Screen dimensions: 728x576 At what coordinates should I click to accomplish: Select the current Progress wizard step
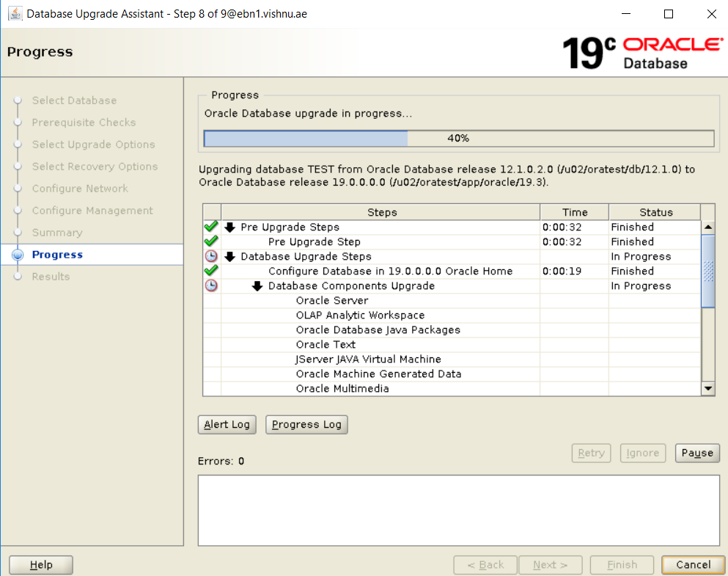pyautogui.click(x=57, y=255)
